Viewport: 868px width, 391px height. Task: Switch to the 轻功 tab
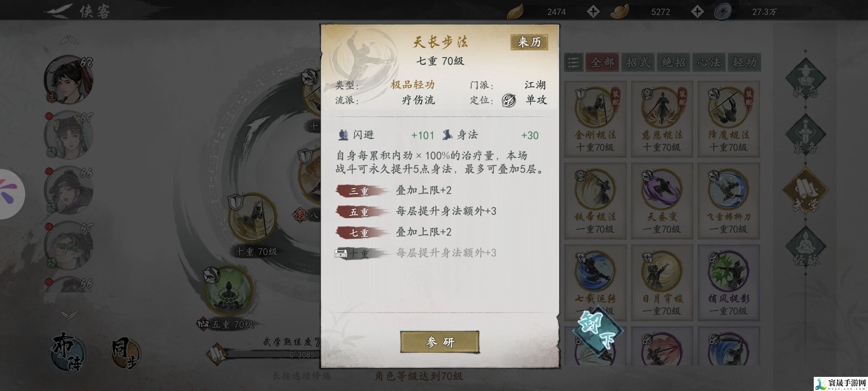[745, 63]
